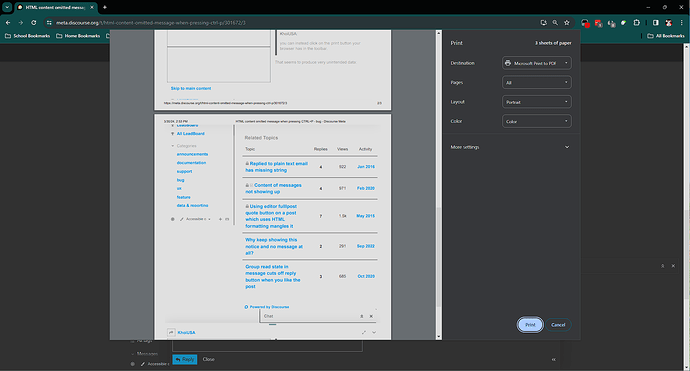This screenshot has width=690, height=371.
Task: Open the red extension icon with gray badge
Action: tap(598, 23)
